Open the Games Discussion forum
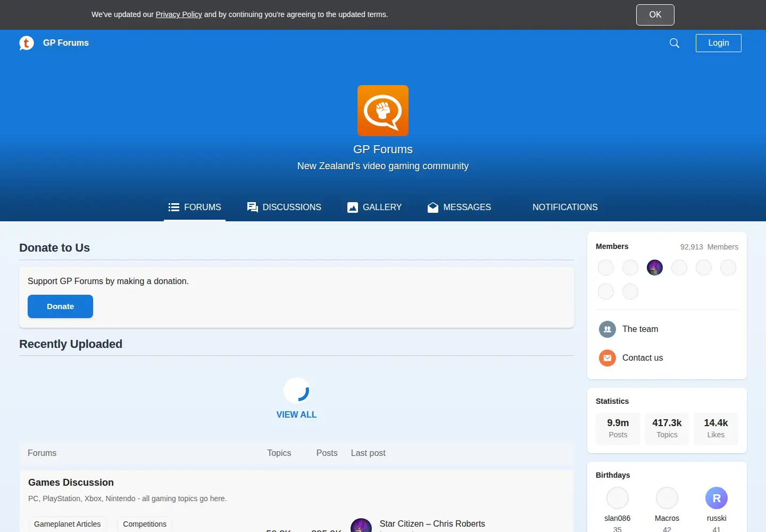 [x=71, y=483]
